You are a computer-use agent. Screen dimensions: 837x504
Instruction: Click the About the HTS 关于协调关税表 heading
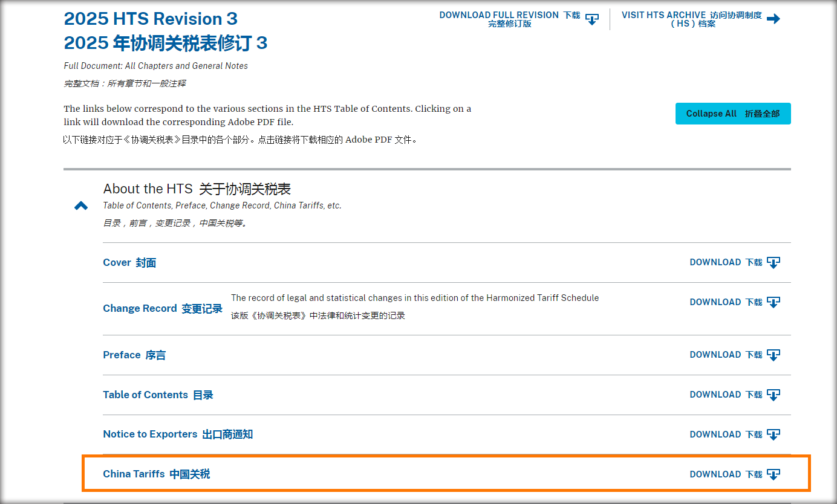(x=197, y=189)
